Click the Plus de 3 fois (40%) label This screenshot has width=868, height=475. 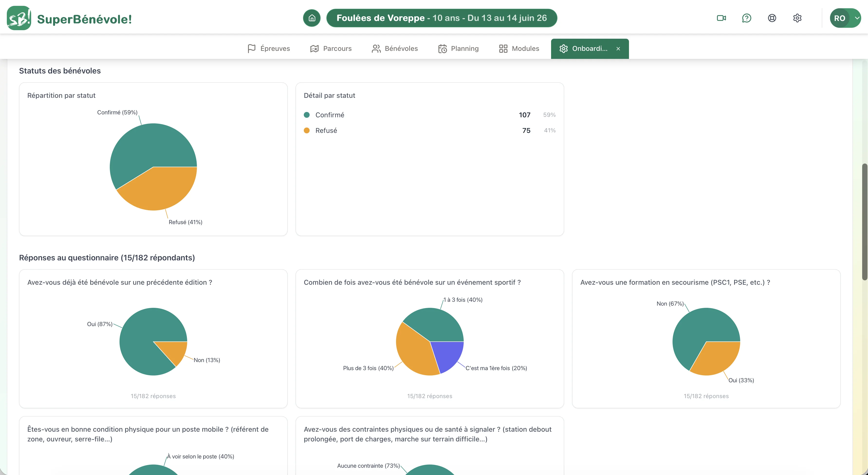(x=368, y=368)
